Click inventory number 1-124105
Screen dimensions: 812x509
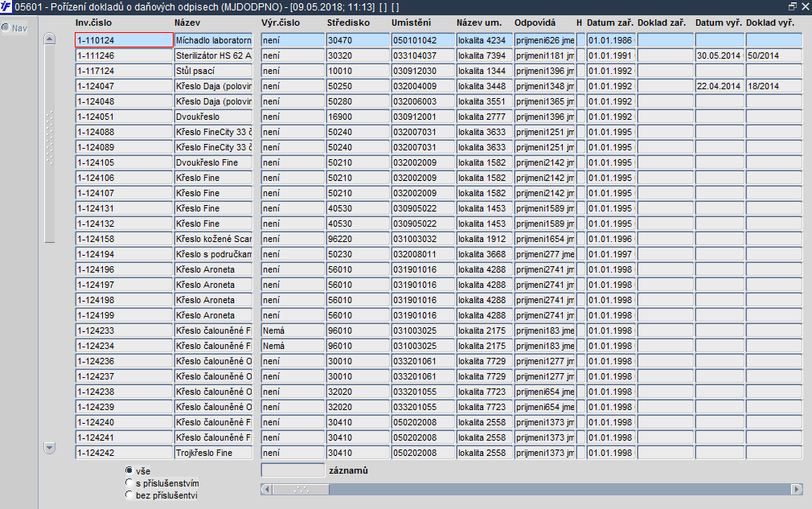[x=125, y=162]
